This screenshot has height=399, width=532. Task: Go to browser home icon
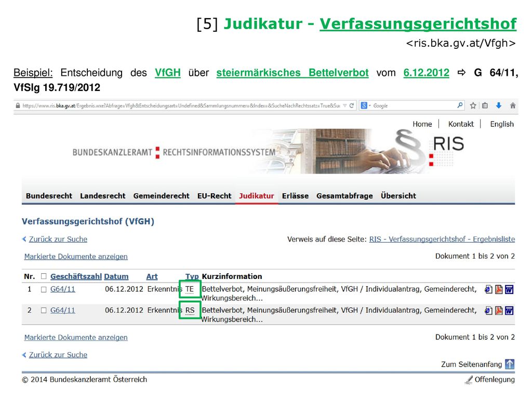pos(513,105)
